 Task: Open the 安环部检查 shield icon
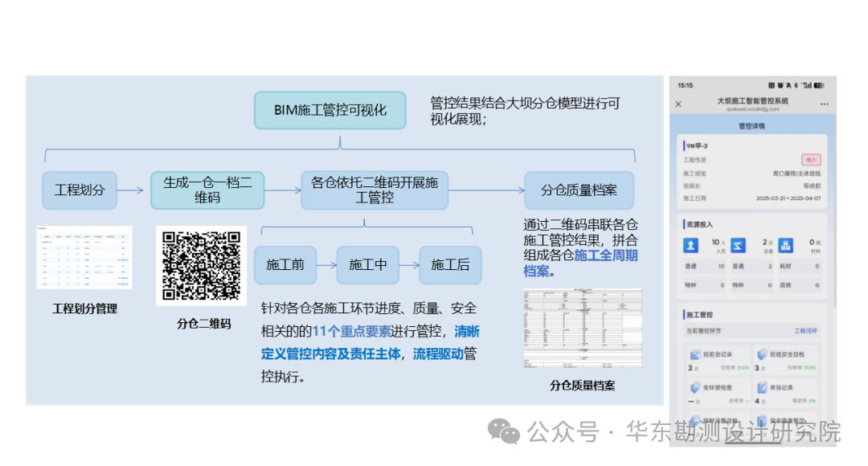click(x=694, y=387)
